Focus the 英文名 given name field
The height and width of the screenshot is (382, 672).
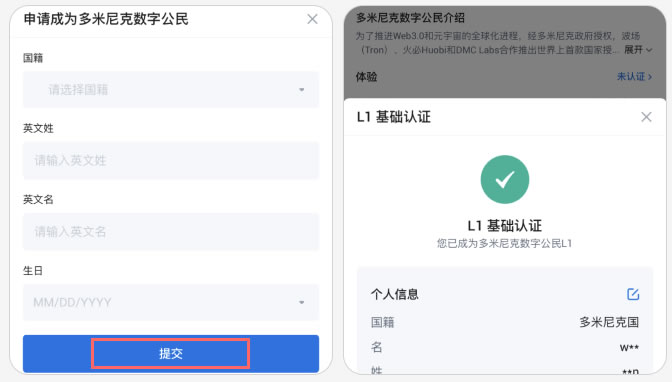(171, 232)
